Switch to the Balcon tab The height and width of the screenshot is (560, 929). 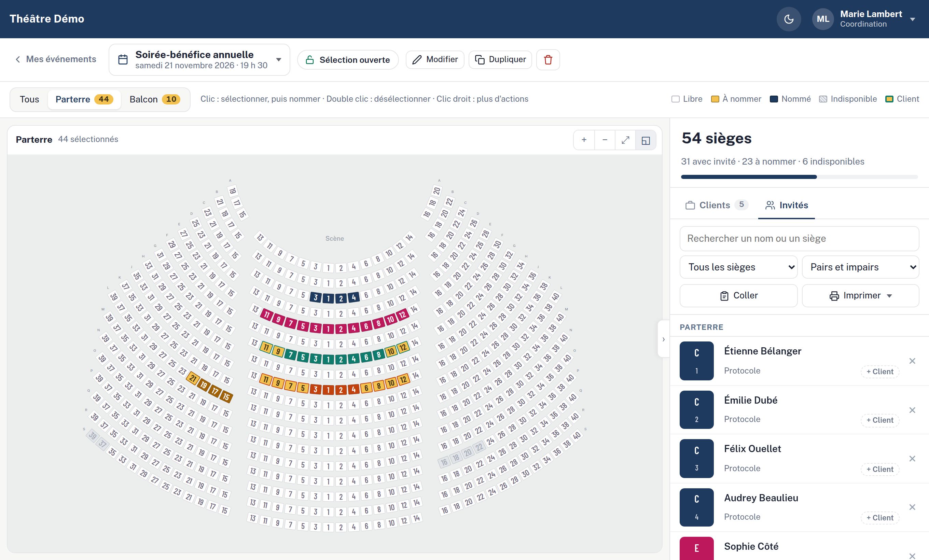coord(155,99)
